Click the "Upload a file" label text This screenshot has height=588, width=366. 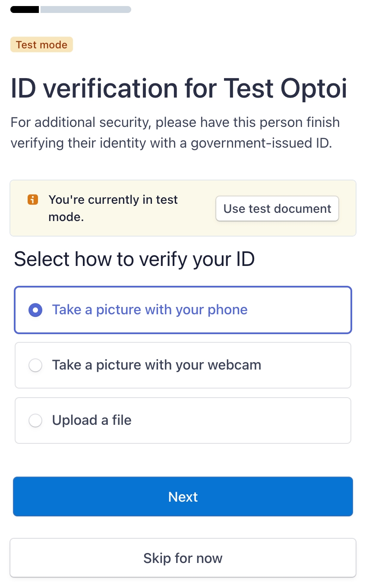(x=92, y=420)
